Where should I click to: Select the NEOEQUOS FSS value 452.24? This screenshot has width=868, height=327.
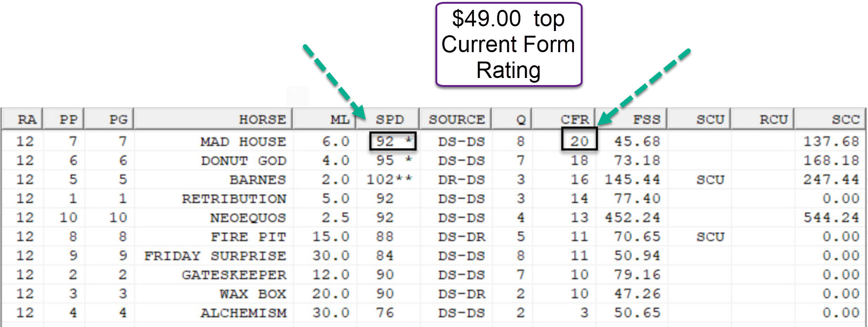(x=632, y=218)
